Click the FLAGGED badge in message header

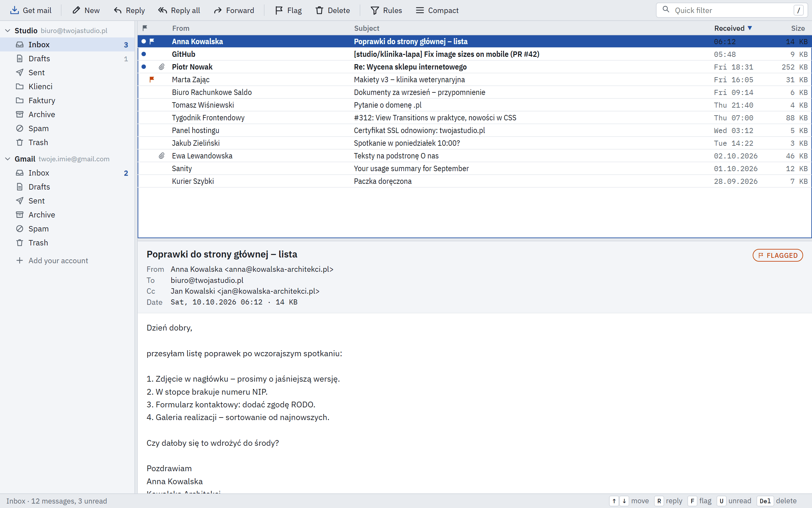(x=777, y=255)
